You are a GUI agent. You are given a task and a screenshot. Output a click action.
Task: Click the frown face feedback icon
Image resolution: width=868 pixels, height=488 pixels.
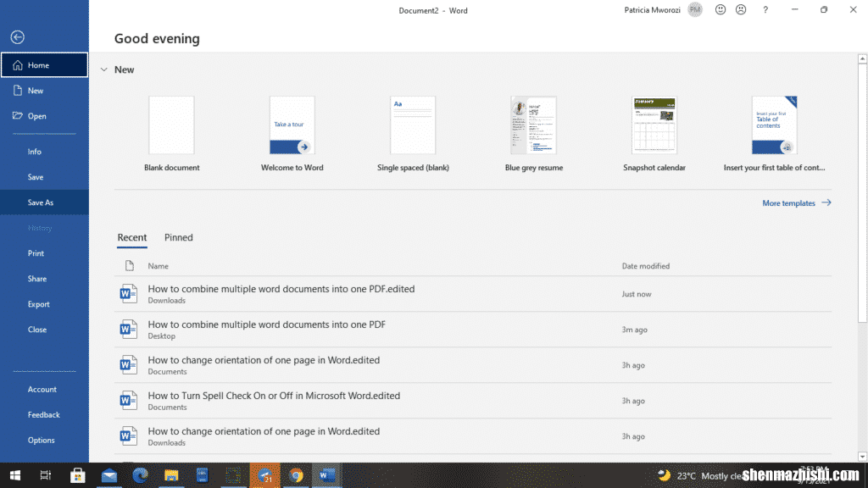pos(741,10)
